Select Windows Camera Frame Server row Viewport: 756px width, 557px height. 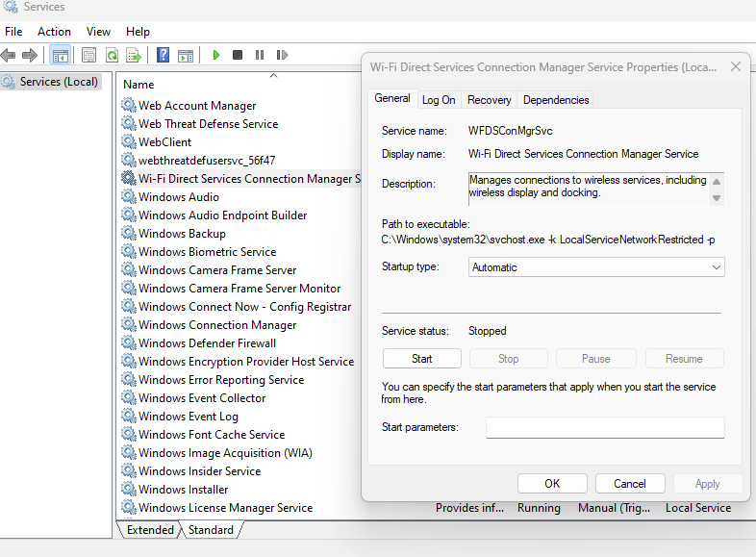click(x=217, y=269)
